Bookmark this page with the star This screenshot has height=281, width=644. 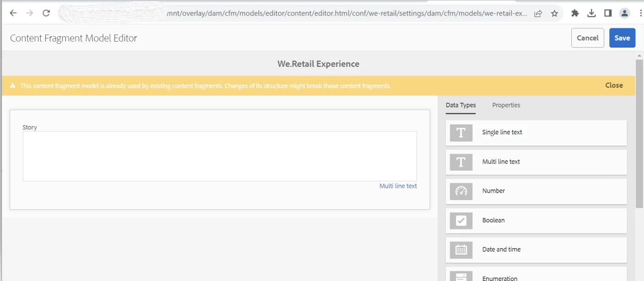coord(554,13)
